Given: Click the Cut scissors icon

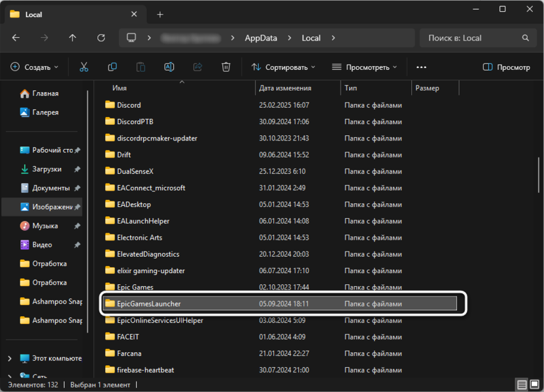Looking at the screenshot, I should [x=84, y=67].
